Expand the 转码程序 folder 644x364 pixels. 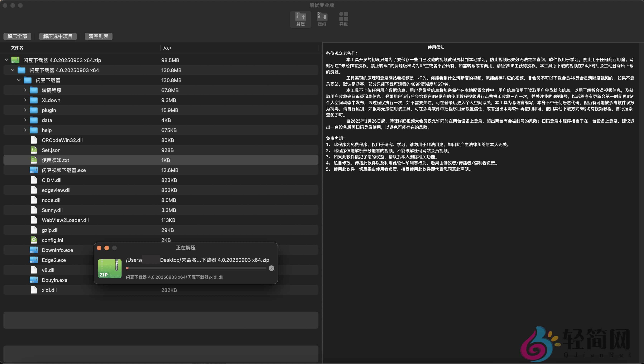click(25, 90)
